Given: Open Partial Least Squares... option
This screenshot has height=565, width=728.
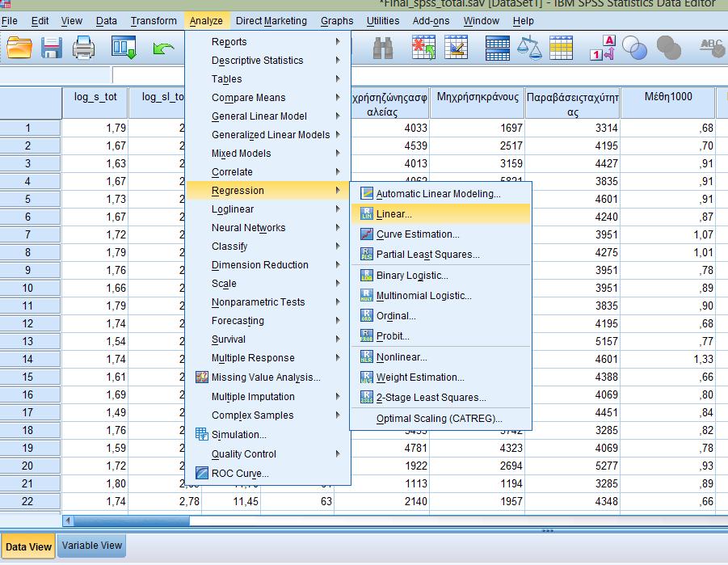Looking at the screenshot, I should click(x=440, y=255).
